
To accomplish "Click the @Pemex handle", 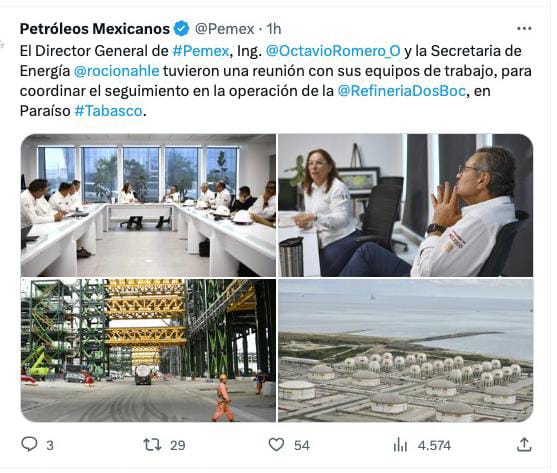I will (x=225, y=29).
